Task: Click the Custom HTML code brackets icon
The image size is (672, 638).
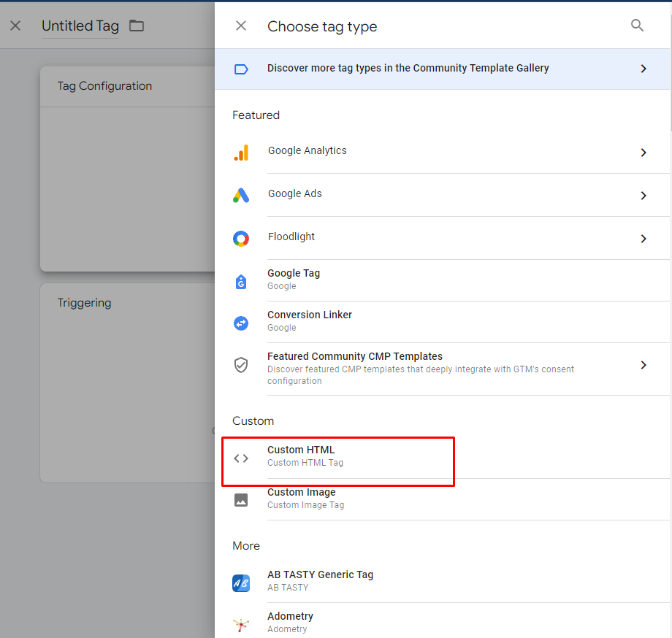Action: tap(241, 458)
